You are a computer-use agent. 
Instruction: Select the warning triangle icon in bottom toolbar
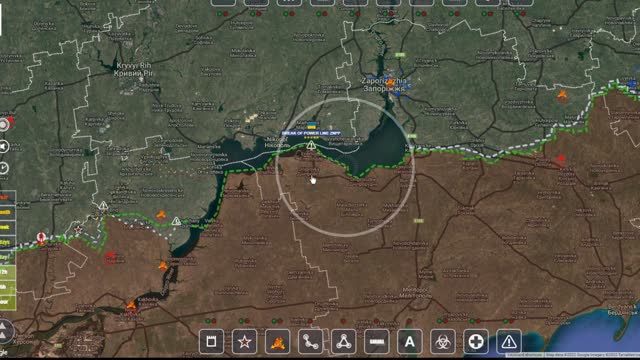click(x=509, y=341)
